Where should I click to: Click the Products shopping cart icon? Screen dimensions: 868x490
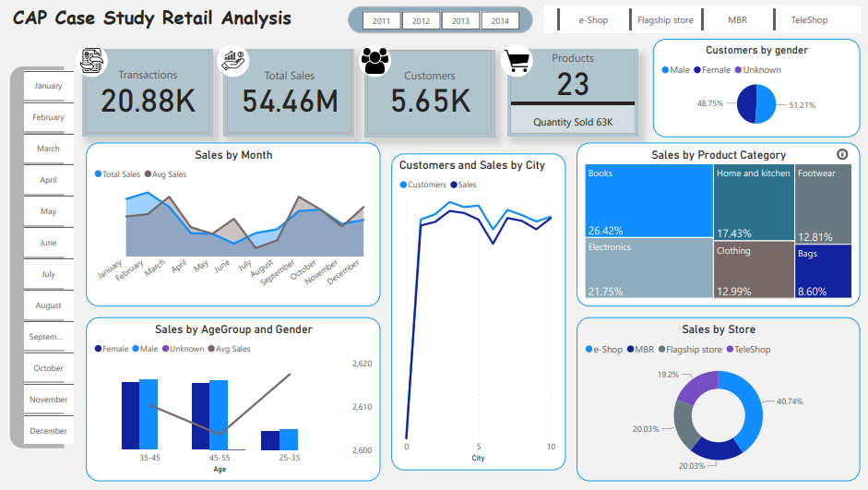pos(517,61)
